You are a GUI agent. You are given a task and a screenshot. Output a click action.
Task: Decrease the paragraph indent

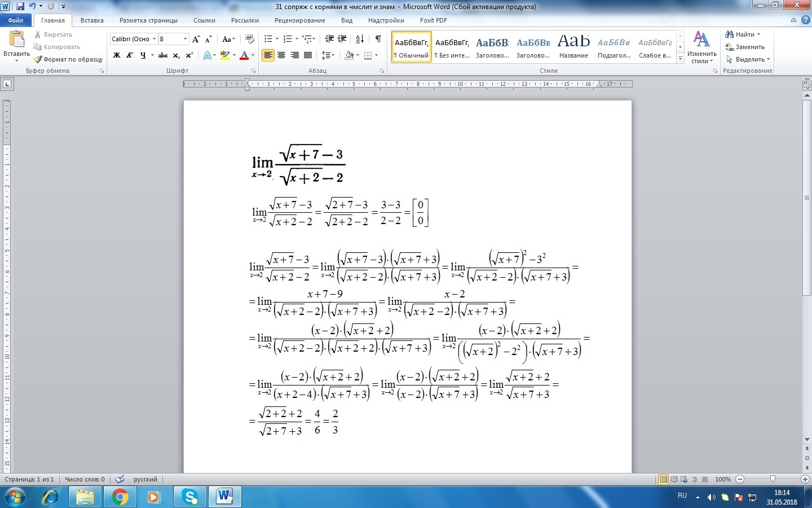pyautogui.click(x=330, y=39)
